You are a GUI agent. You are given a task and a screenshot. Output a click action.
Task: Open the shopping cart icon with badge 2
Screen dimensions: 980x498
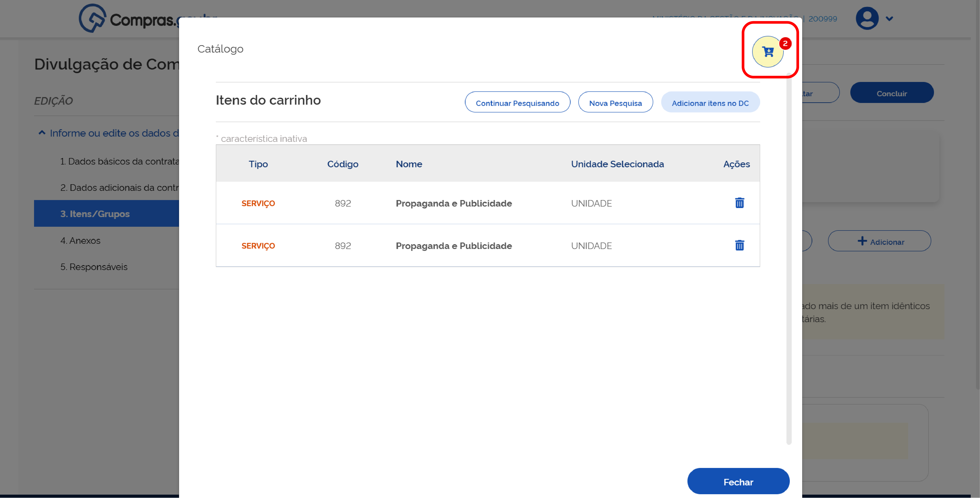coord(768,51)
